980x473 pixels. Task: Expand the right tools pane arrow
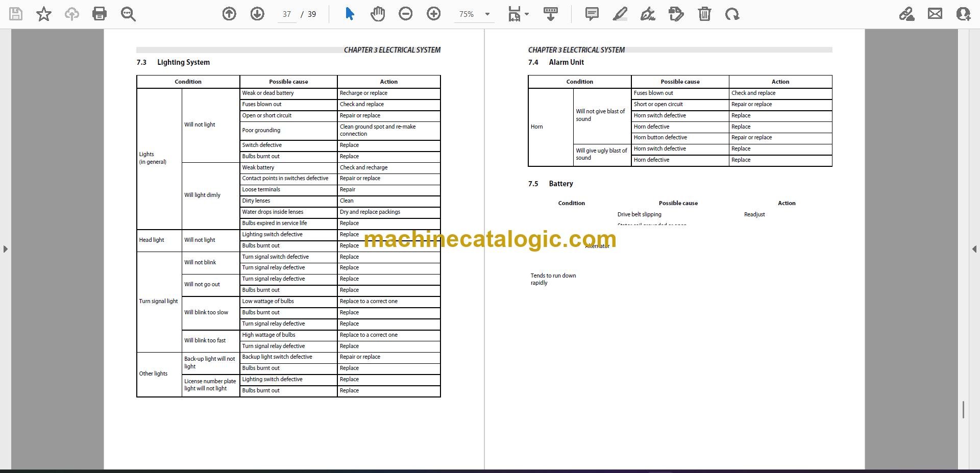click(974, 249)
